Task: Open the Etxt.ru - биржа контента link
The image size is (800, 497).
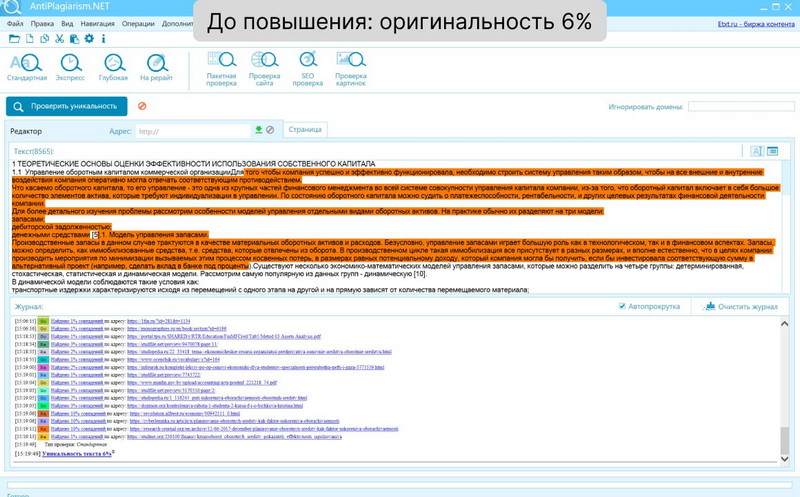Action: [756, 24]
